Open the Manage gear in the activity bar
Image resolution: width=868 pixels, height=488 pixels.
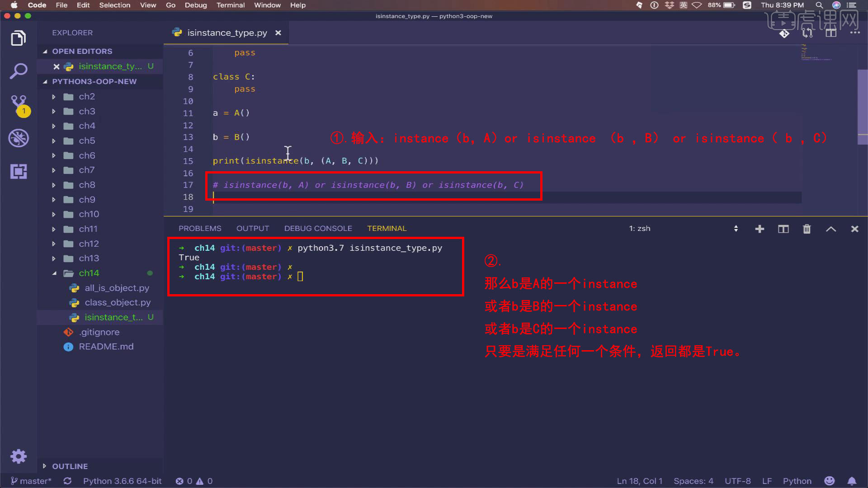tap(18, 456)
